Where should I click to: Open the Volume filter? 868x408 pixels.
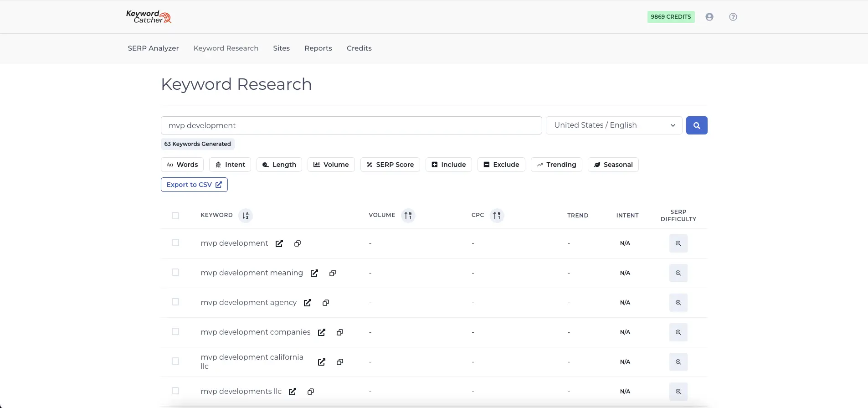(331, 165)
